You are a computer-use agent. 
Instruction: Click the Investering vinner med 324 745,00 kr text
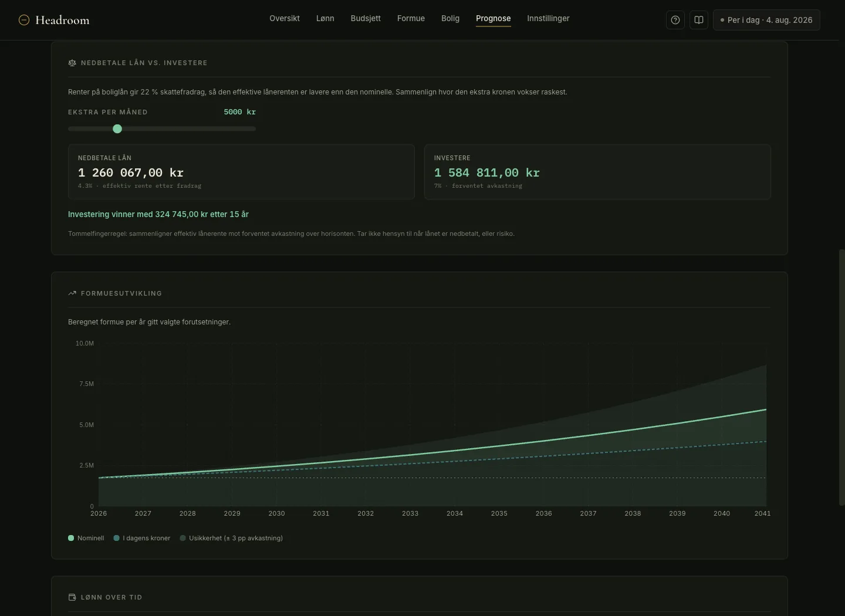click(x=158, y=214)
